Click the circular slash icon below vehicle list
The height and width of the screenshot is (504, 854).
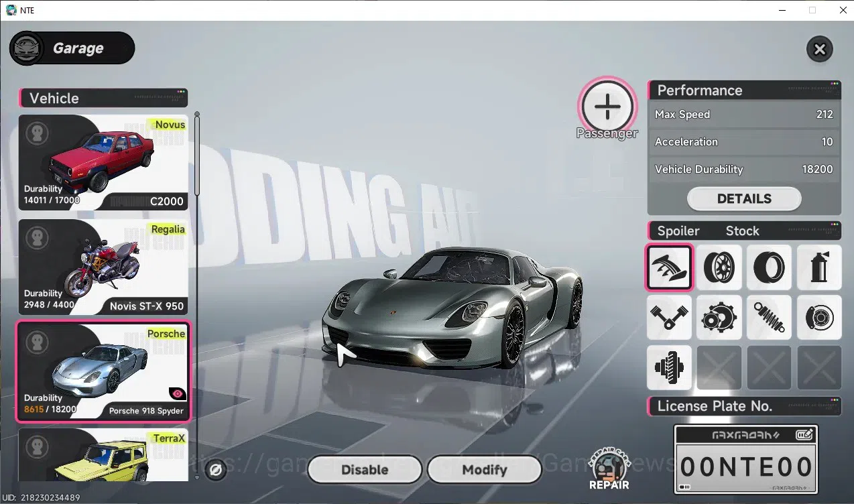tap(216, 470)
